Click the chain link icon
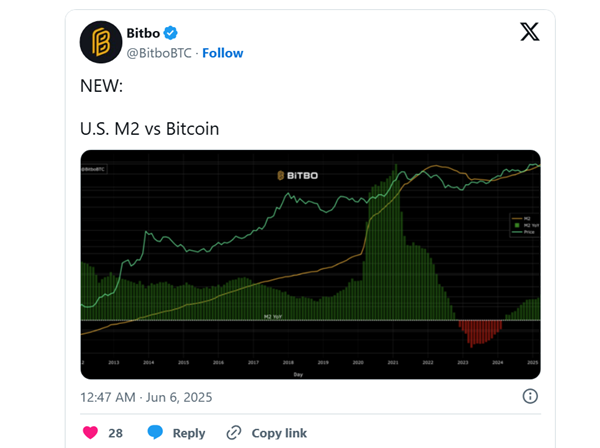 click(234, 433)
